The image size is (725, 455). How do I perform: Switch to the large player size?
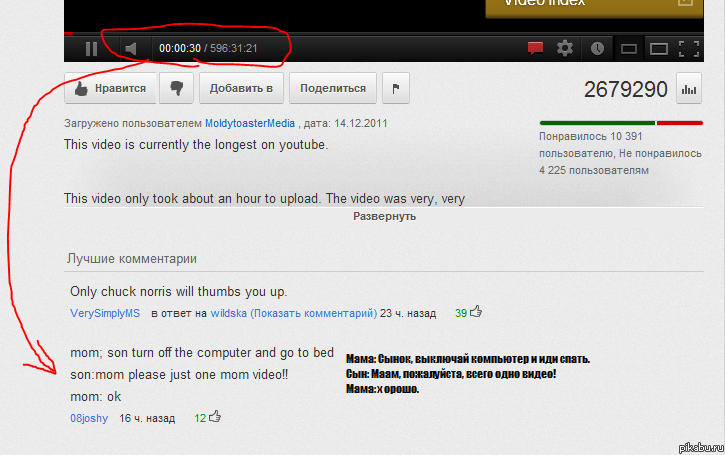tap(658, 48)
